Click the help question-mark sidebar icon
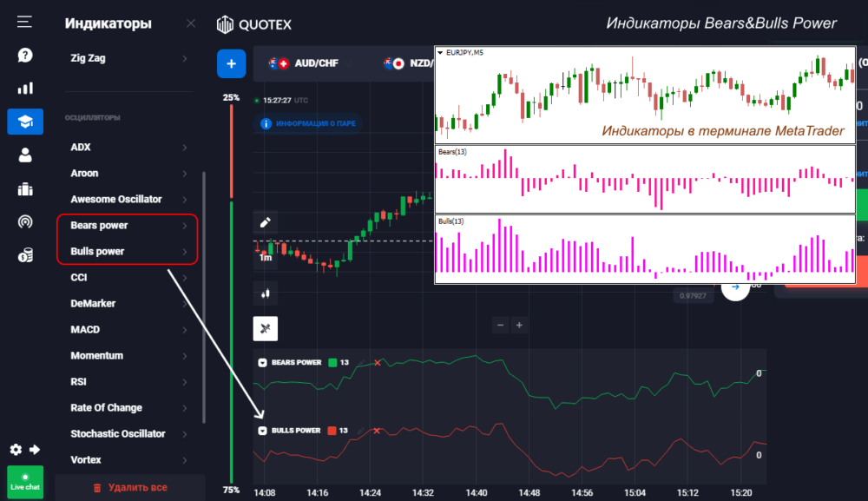The width and height of the screenshot is (868, 501). [25, 55]
